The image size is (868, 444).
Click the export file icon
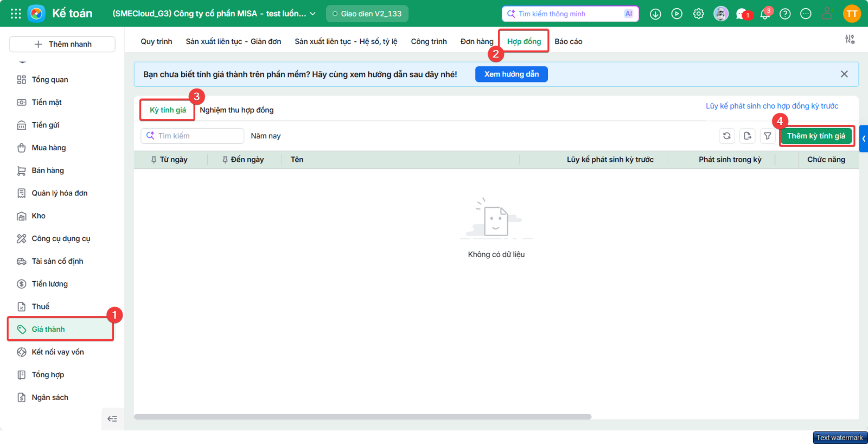point(748,136)
